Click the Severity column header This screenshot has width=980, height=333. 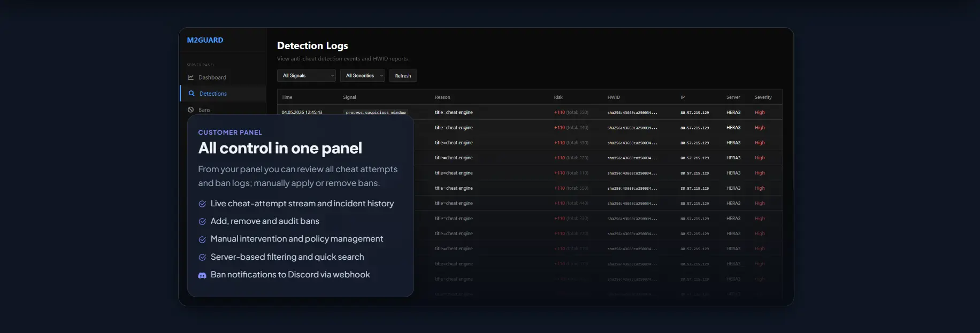pos(763,97)
